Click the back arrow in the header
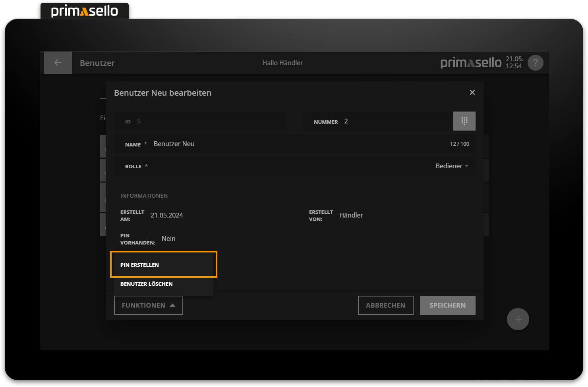Viewport: 588px width, 387px height. coord(58,62)
